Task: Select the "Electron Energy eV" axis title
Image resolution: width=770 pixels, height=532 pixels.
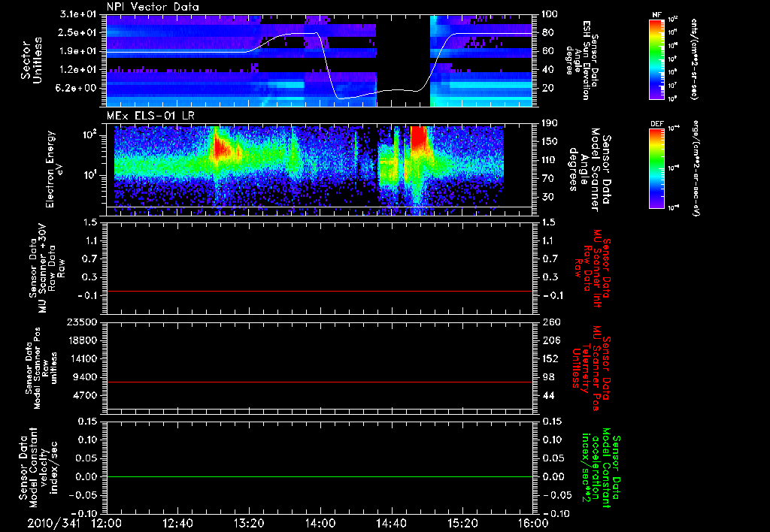Action: pyautogui.click(x=55, y=170)
